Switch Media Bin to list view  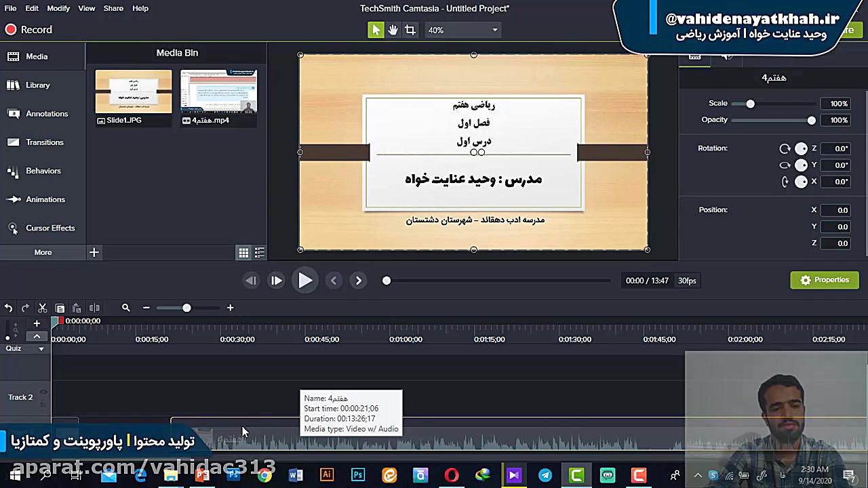click(x=259, y=252)
